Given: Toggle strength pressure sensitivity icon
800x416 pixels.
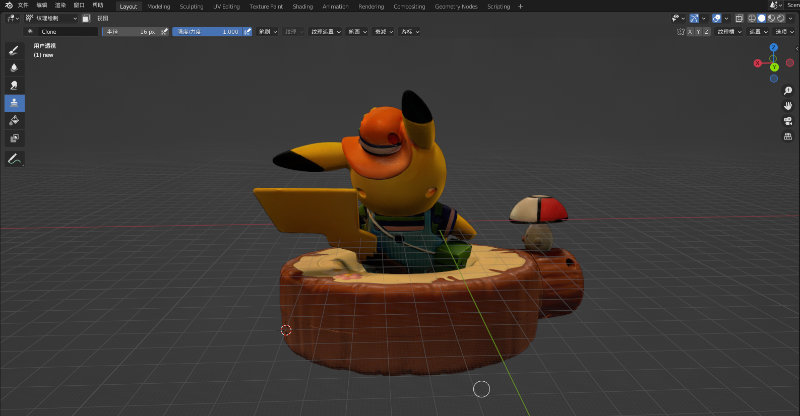Looking at the screenshot, I should [x=247, y=32].
